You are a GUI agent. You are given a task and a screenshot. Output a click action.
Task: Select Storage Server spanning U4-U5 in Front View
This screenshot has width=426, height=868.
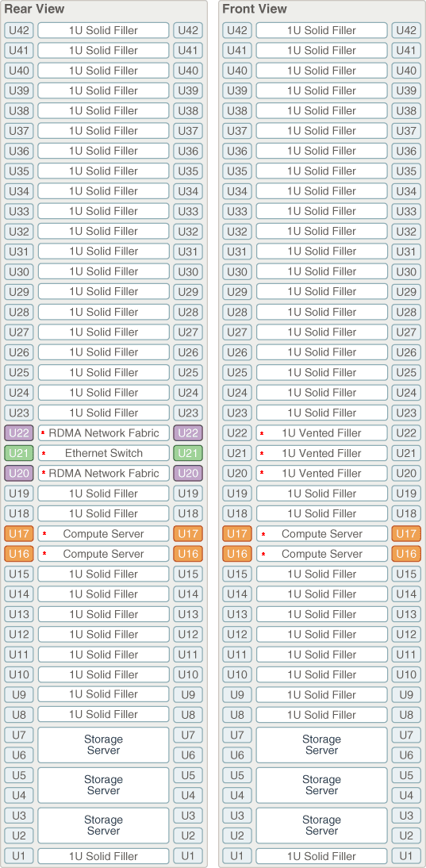tap(321, 785)
